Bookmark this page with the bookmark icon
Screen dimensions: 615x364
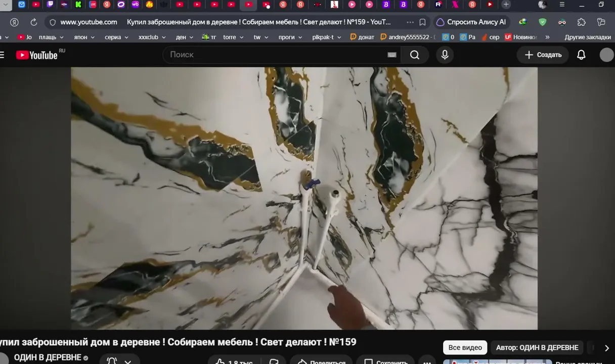click(423, 22)
